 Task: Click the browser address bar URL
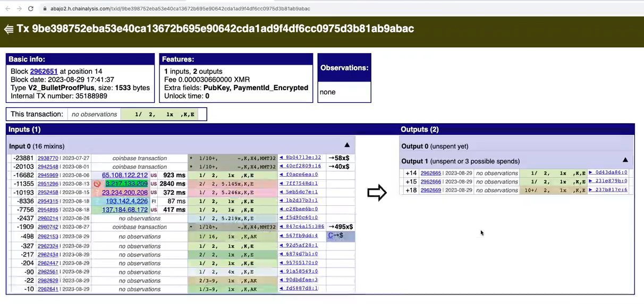coord(175,8)
